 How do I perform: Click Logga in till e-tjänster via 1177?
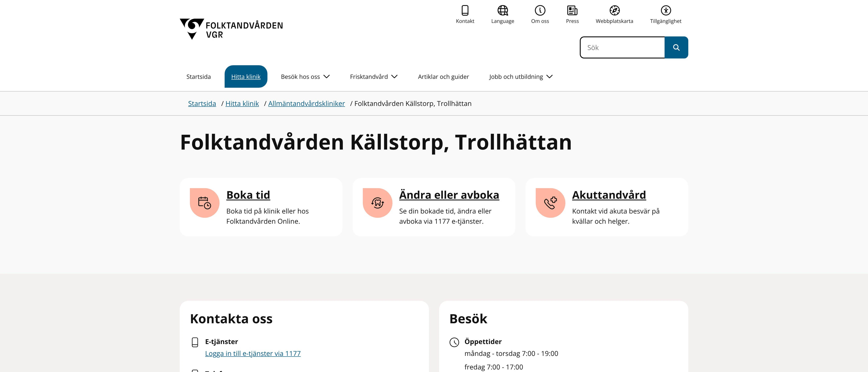coord(253,354)
